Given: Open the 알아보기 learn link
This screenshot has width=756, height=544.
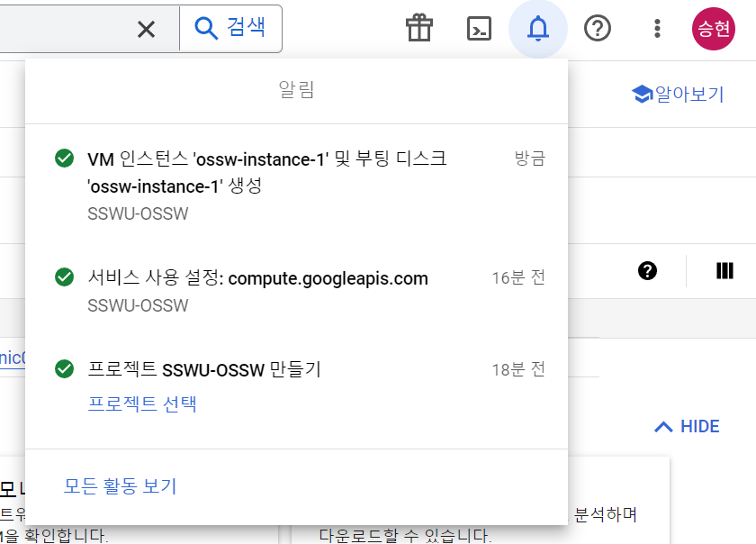Looking at the screenshot, I should coord(678,95).
